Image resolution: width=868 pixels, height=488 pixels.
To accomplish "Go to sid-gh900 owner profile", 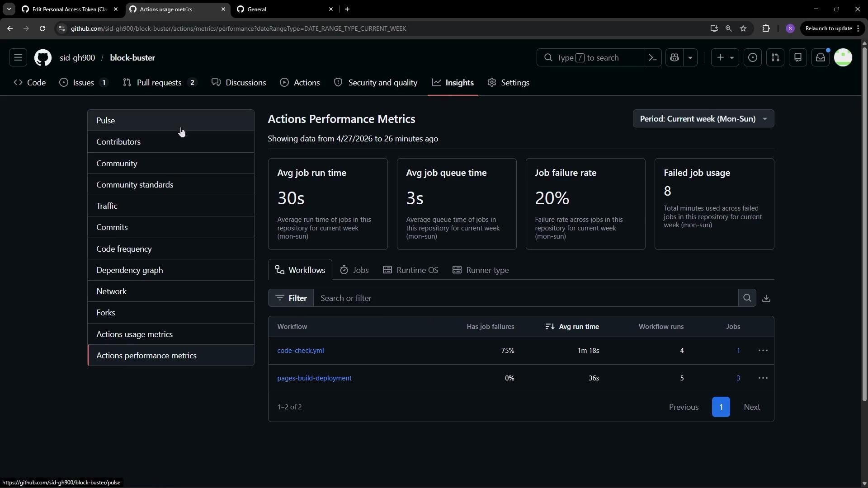I will (77, 58).
